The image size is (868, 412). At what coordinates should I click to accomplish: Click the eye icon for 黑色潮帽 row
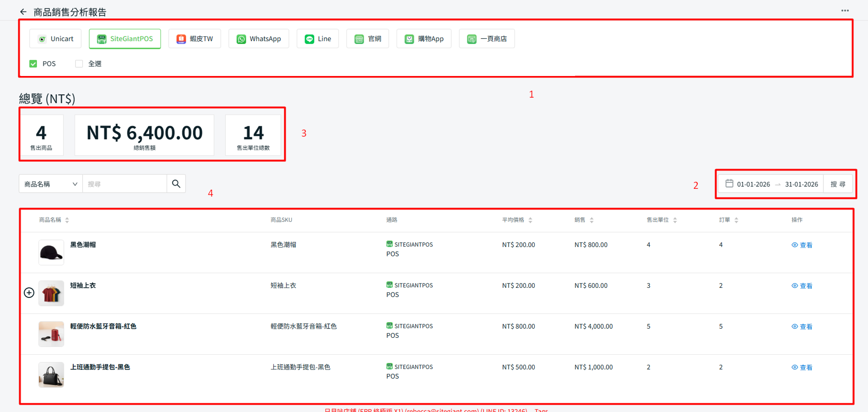tap(794, 245)
